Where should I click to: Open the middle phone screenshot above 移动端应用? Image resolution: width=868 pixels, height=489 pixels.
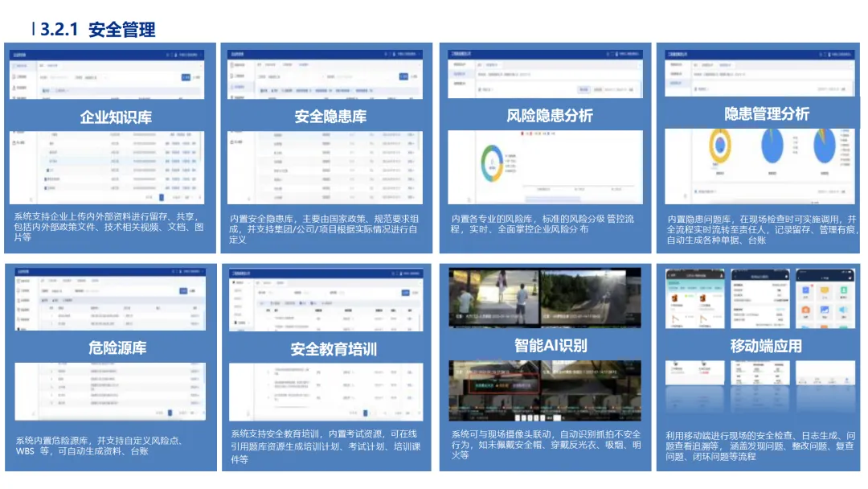(760, 298)
